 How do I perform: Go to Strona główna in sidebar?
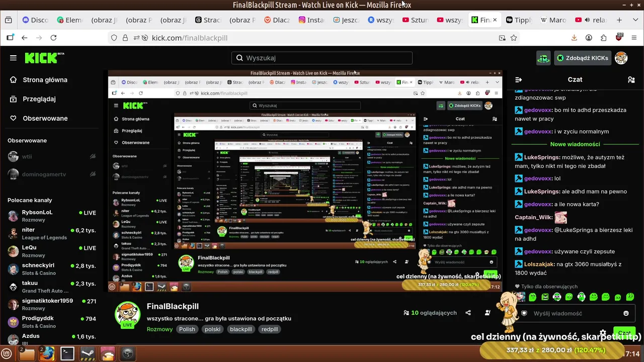(x=39, y=79)
